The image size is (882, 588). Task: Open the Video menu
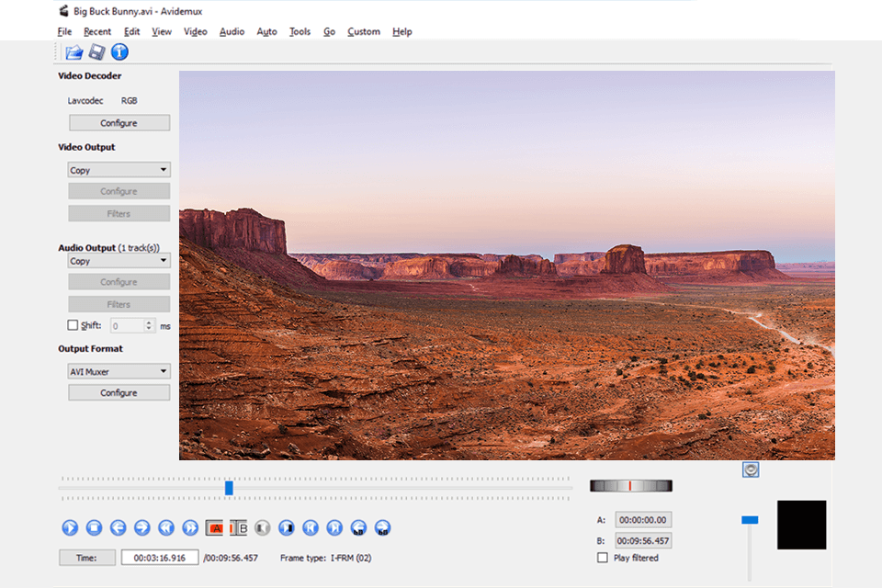click(x=196, y=31)
